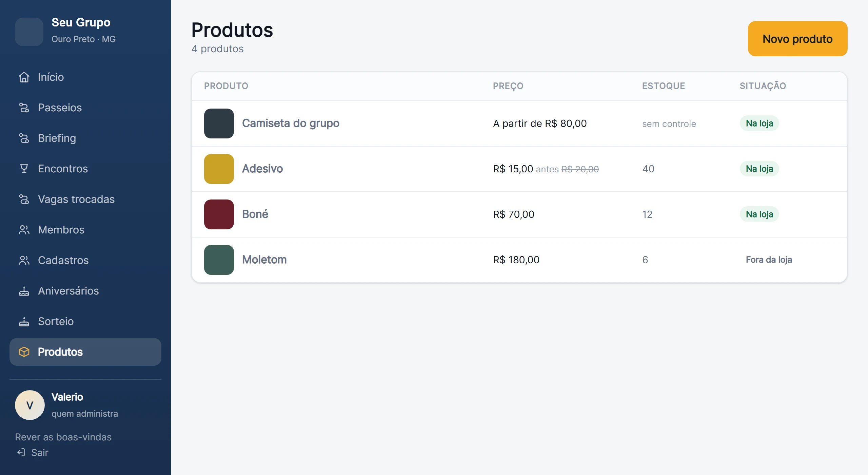The height and width of the screenshot is (475, 868).
Task: Click the price 'R$ 180,00'
Action: 516,260
